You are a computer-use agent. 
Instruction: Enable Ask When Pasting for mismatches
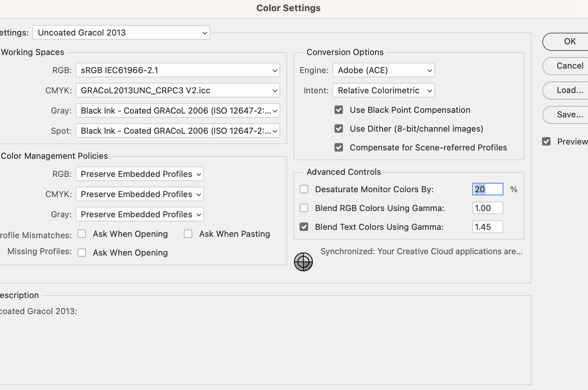[188, 234]
